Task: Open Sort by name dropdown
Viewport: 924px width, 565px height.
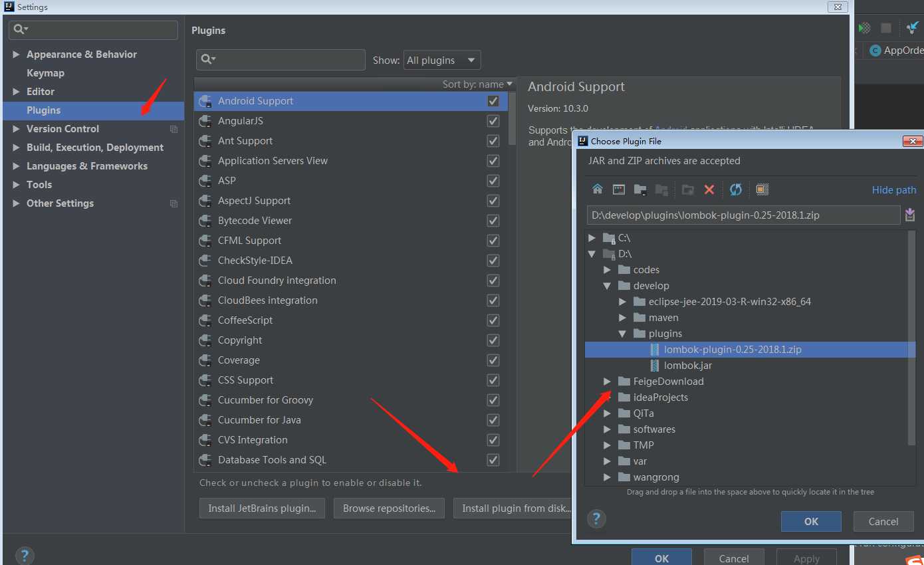Action: pos(478,84)
